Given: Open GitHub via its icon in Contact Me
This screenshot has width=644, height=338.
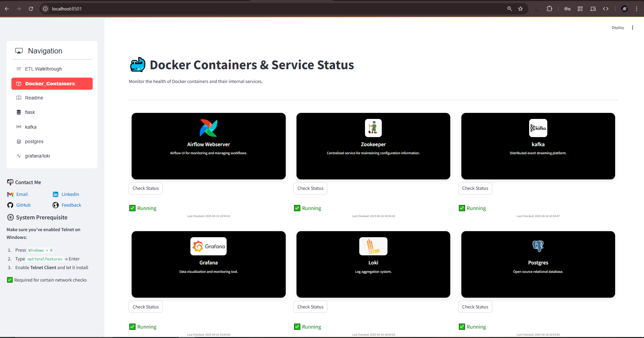Looking at the screenshot, I should click(10, 205).
